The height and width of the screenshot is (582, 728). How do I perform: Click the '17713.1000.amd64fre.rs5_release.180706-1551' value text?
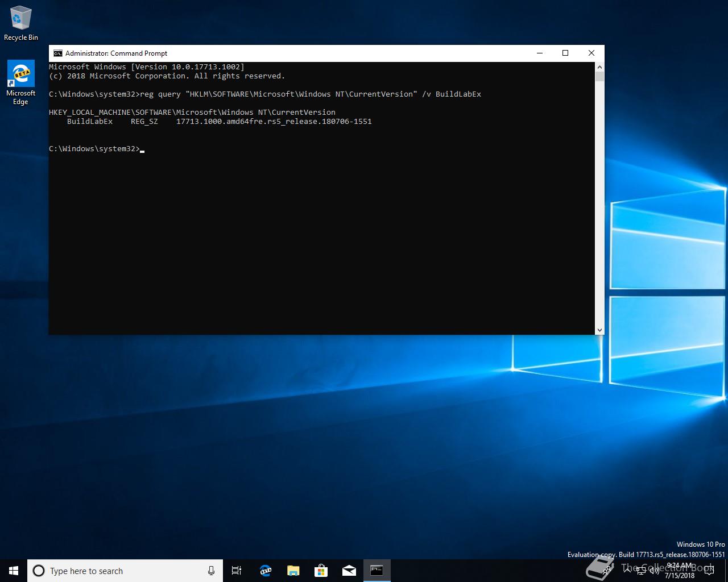pyautogui.click(x=274, y=122)
